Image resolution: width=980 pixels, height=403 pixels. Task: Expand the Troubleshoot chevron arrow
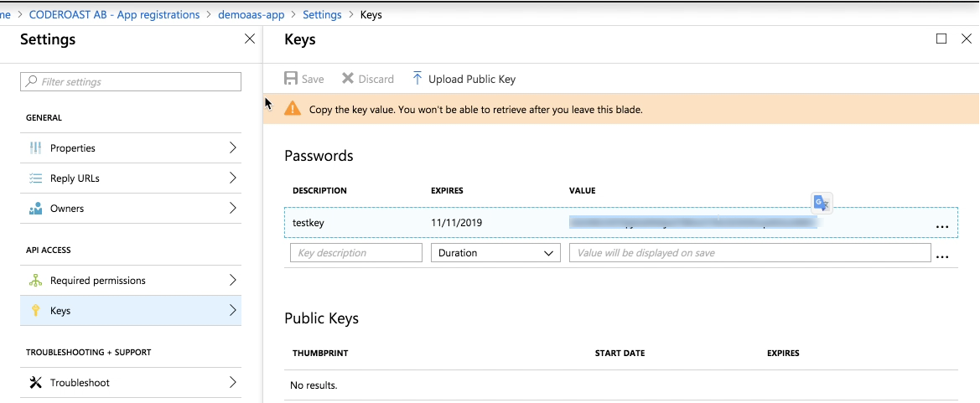pyautogui.click(x=232, y=382)
